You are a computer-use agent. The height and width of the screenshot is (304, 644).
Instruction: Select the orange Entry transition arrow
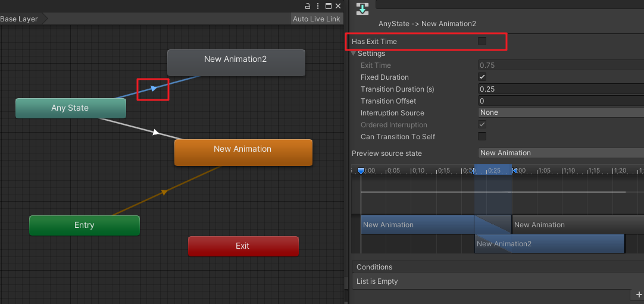tap(164, 192)
